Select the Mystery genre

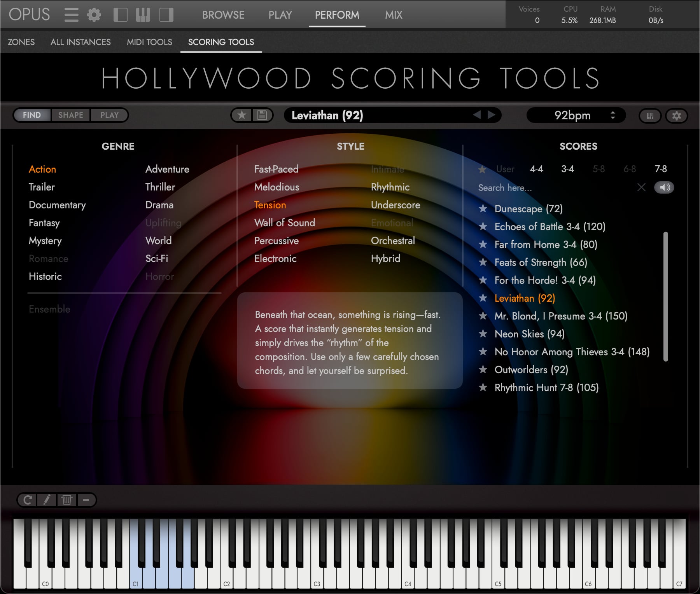45,241
